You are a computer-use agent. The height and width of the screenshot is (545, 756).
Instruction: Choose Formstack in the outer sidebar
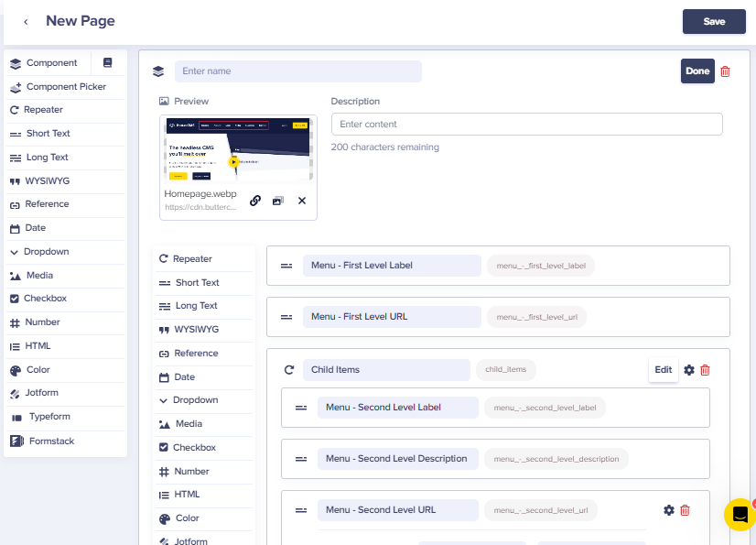pos(66,441)
